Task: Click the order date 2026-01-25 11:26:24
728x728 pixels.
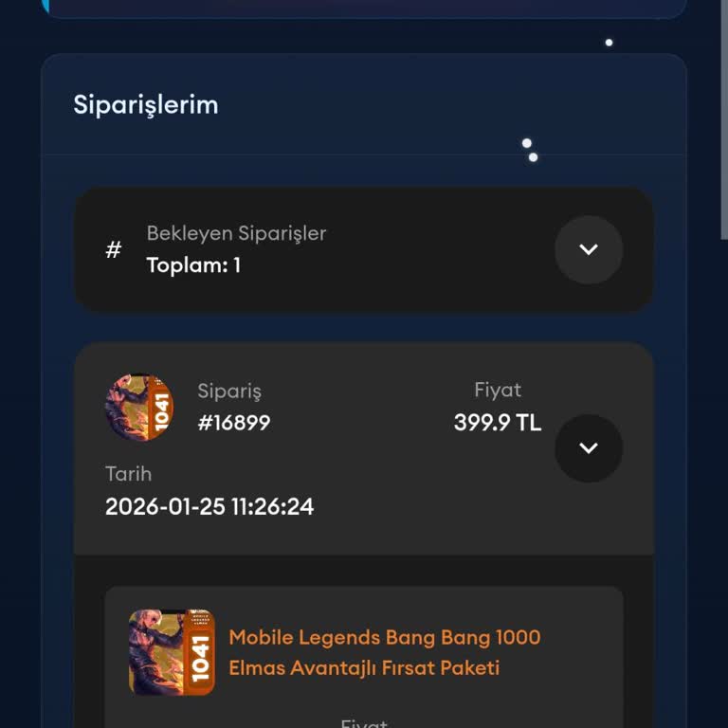Action: coord(209,506)
